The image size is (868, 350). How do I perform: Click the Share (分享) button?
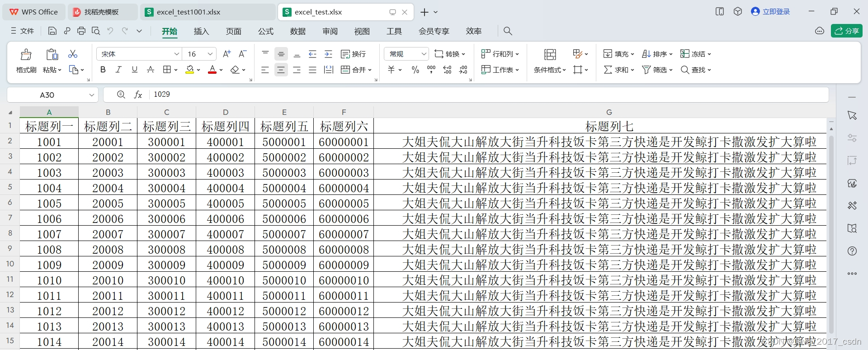847,31
